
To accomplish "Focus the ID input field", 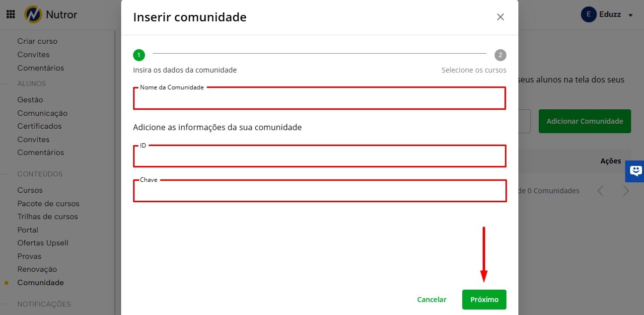I will point(319,157).
